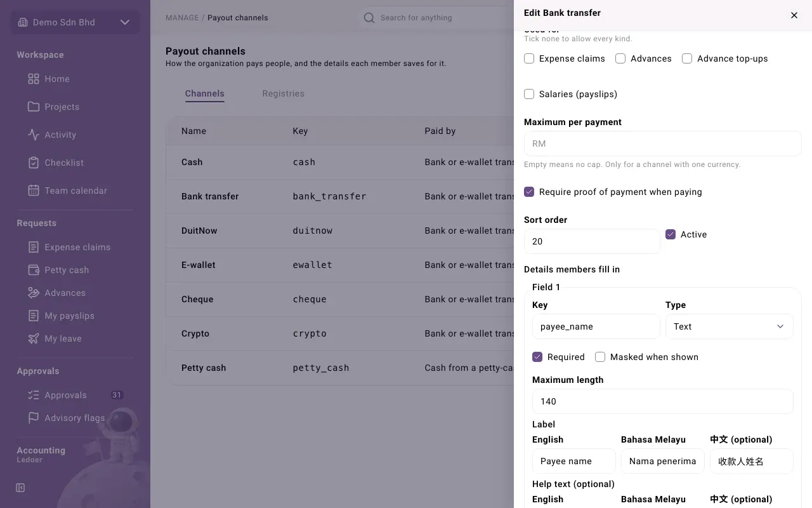Select the Crypto row in channels table

(340, 333)
